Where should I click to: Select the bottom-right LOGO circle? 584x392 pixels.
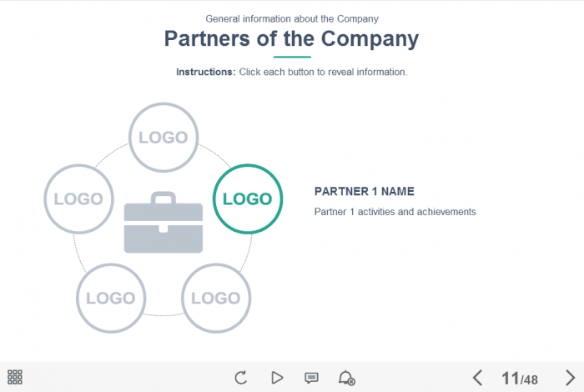pos(216,298)
